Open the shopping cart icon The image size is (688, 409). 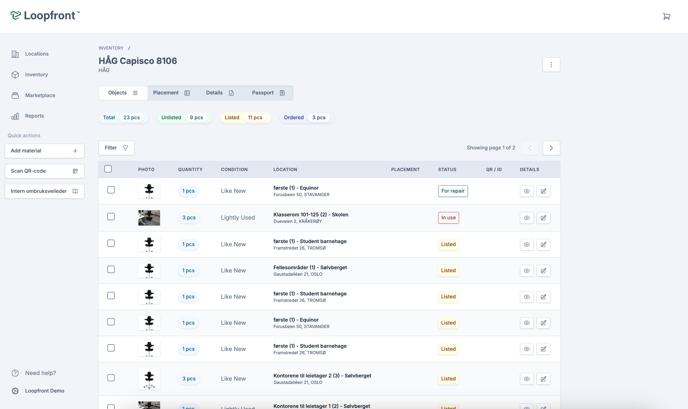point(666,16)
